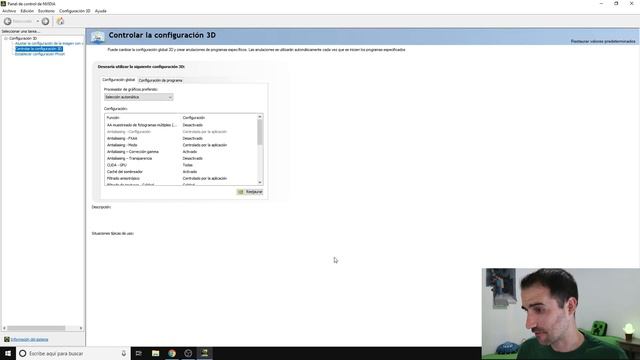The image size is (640, 360).
Task: Open the Configuración 3D menu
Action: 74,11
